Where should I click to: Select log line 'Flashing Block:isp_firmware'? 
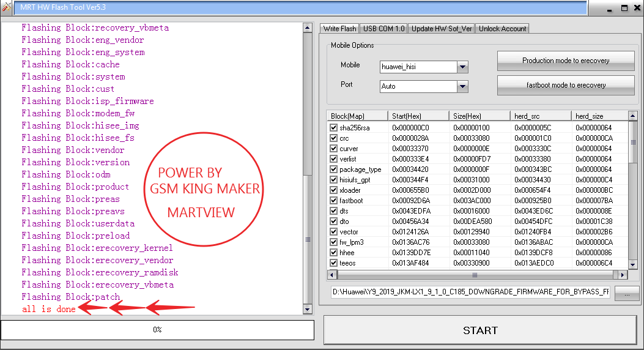tap(87, 101)
